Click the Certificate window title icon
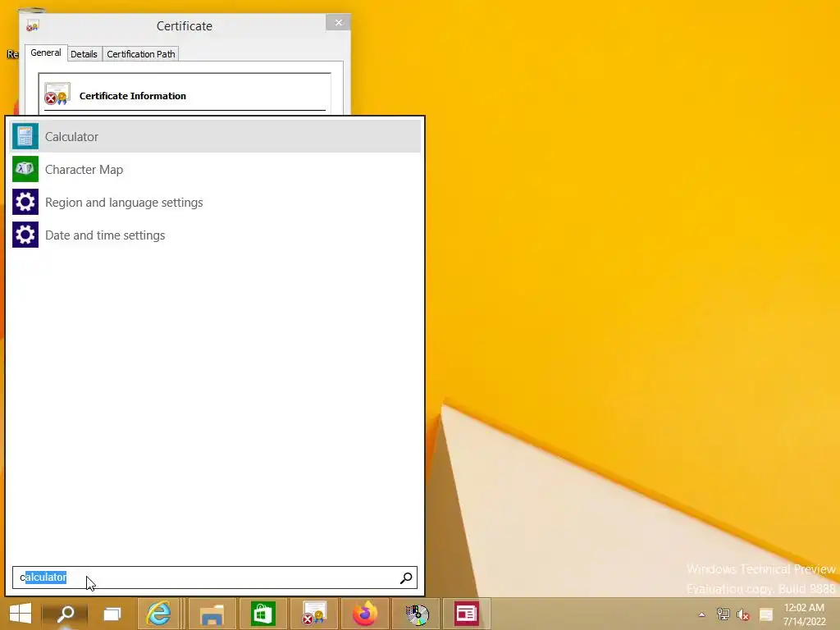The image size is (840, 630). pos(33,25)
